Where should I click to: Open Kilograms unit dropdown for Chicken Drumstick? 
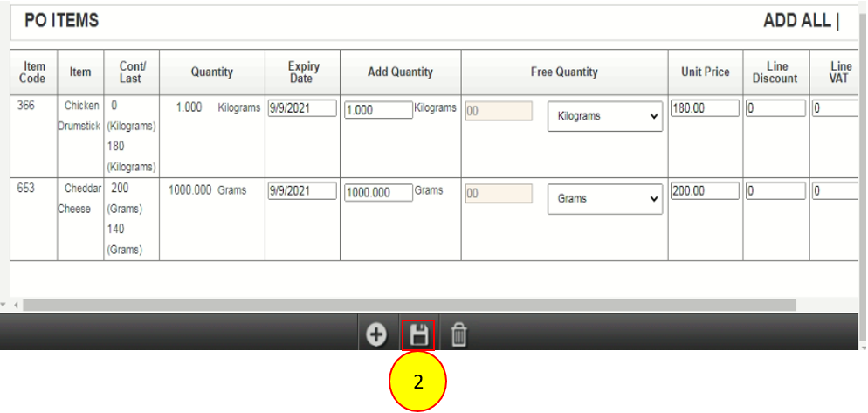(x=605, y=116)
